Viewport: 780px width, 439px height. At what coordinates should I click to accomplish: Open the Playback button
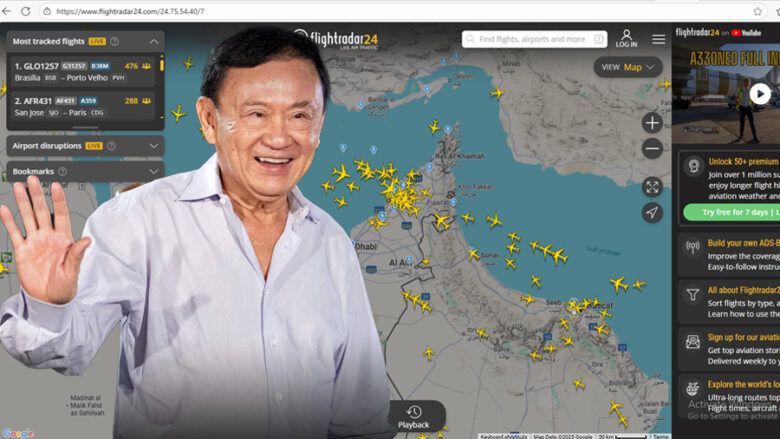tap(413, 417)
